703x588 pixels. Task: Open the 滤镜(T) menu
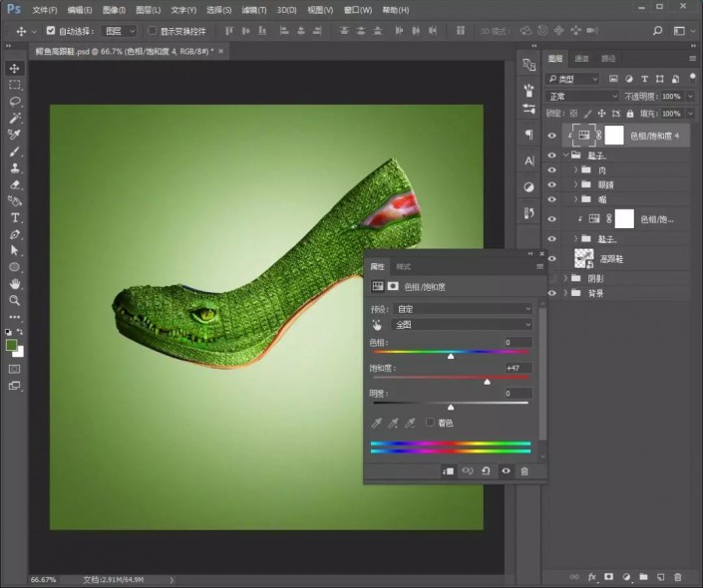click(254, 10)
